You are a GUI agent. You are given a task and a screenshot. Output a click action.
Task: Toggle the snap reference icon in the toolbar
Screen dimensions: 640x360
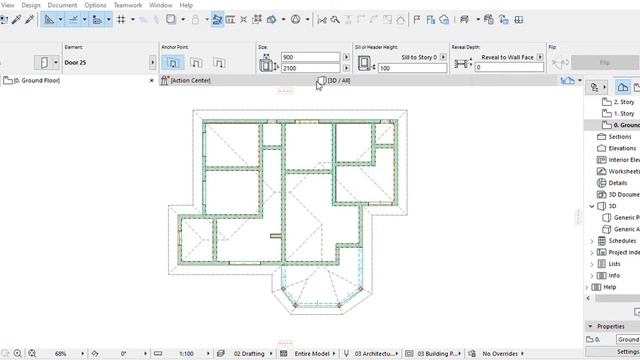(x=97, y=20)
